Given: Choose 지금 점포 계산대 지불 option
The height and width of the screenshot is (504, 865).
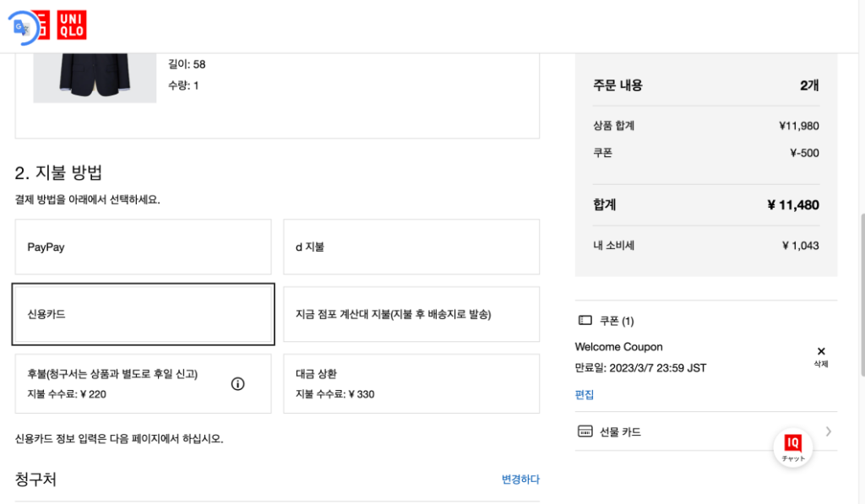Looking at the screenshot, I should [x=411, y=314].
